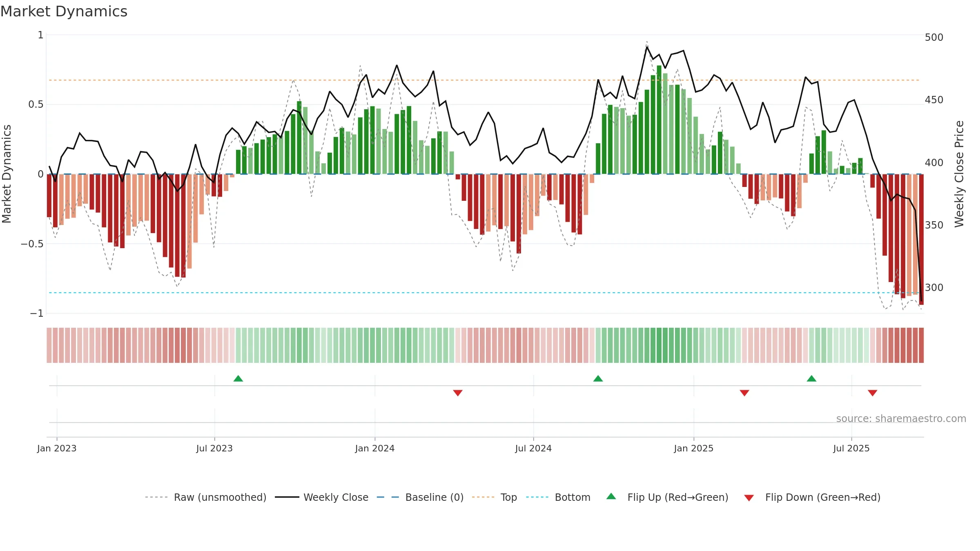Click the 350 price axis tick label

[x=934, y=225]
